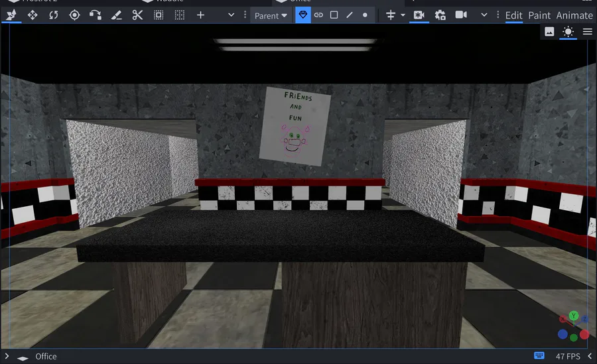The width and height of the screenshot is (597, 364).
Task: Click the align snapping icon
Action: click(391, 15)
